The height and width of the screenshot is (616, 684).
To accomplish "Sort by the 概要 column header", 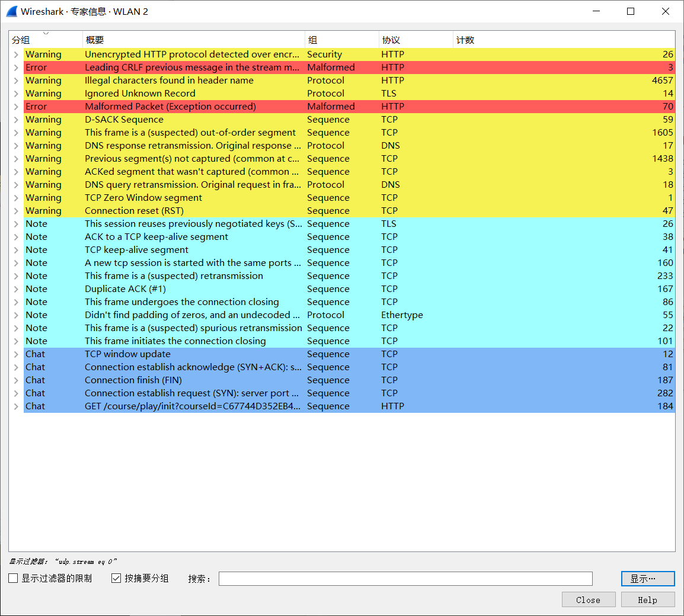I will 194,40.
